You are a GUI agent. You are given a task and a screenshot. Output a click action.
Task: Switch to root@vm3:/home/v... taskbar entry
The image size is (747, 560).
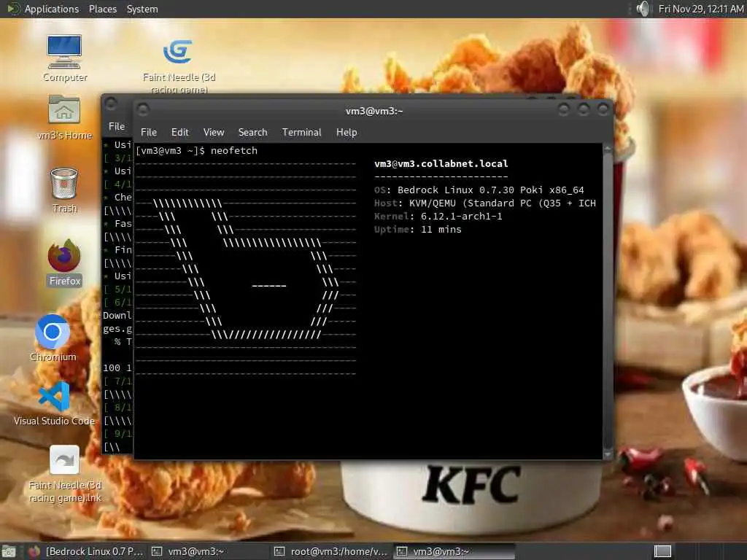pos(331,551)
